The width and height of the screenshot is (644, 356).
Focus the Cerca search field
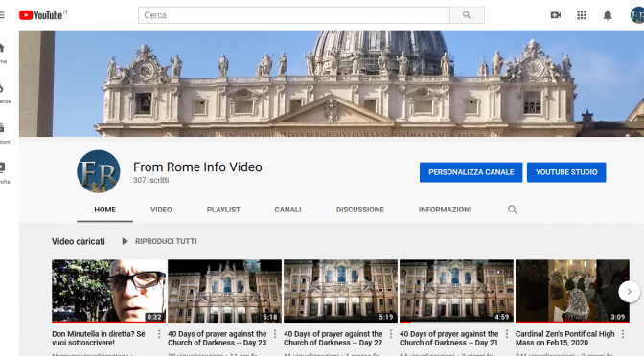[294, 15]
